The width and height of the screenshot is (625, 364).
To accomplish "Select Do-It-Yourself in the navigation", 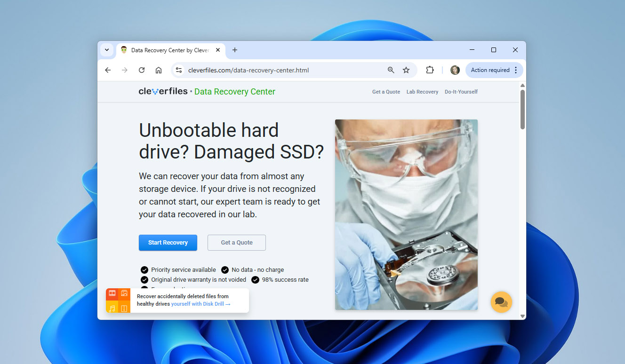I will pyautogui.click(x=461, y=92).
